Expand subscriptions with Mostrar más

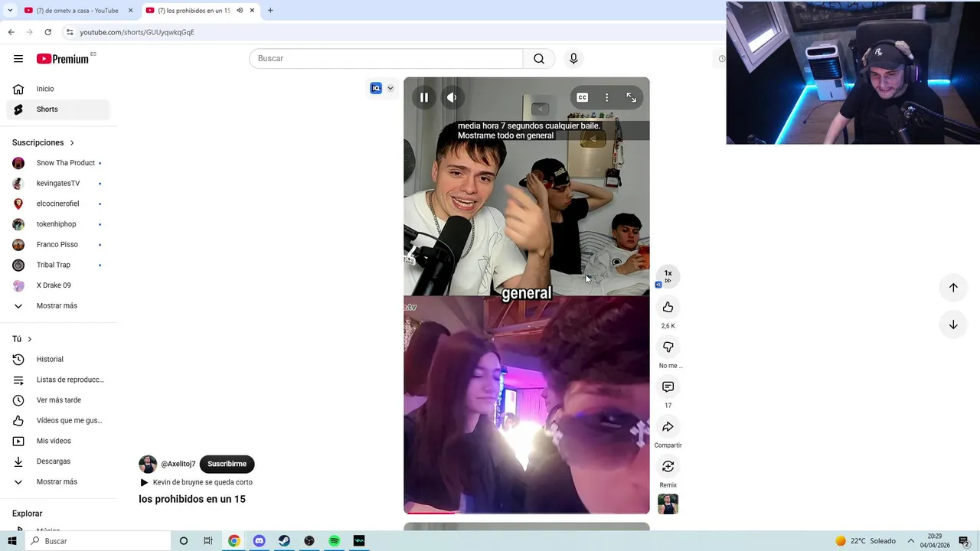[x=58, y=306]
